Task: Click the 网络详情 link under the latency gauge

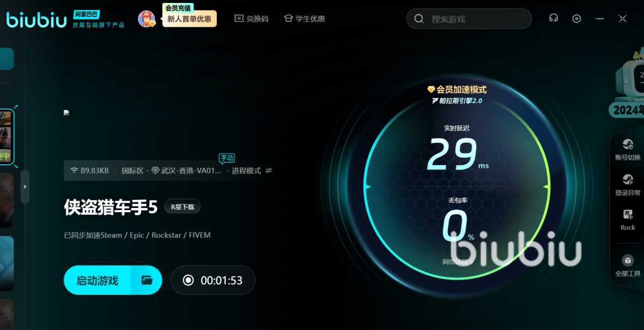Action: pos(455,262)
